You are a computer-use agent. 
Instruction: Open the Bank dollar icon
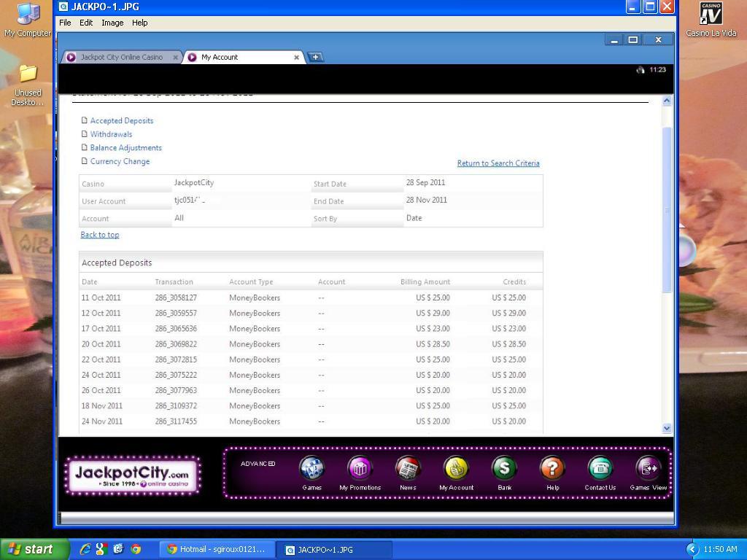click(504, 468)
